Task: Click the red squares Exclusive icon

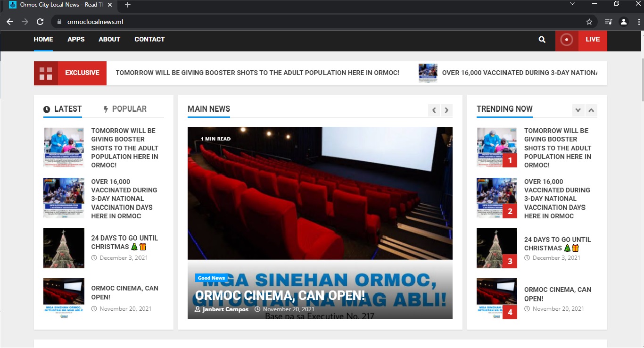Action: click(x=46, y=73)
